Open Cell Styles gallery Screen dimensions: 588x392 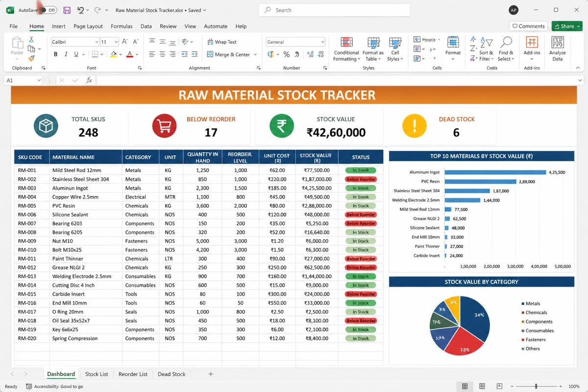(x=395, y=49)
